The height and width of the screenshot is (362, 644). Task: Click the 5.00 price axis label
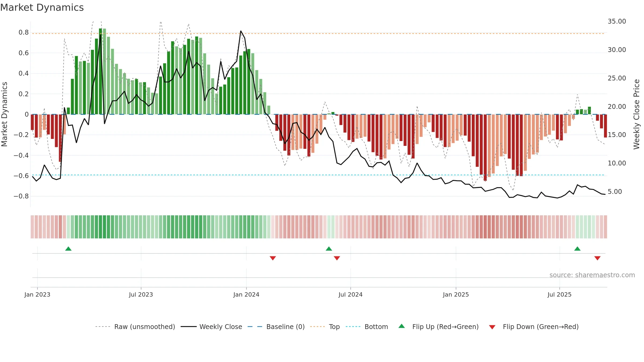point(615,192)
